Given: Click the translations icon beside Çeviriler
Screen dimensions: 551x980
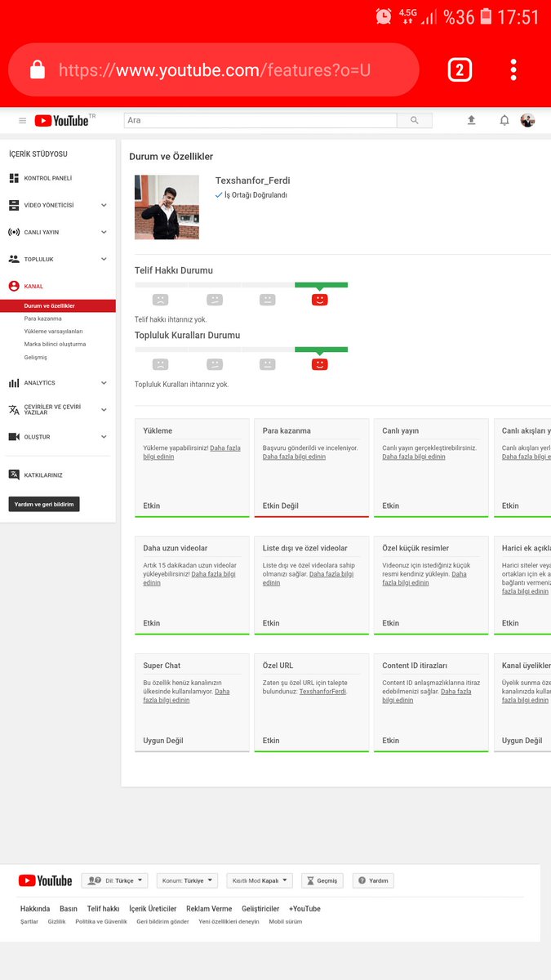Looking at the screenshot, I should (x=14, y=409).
